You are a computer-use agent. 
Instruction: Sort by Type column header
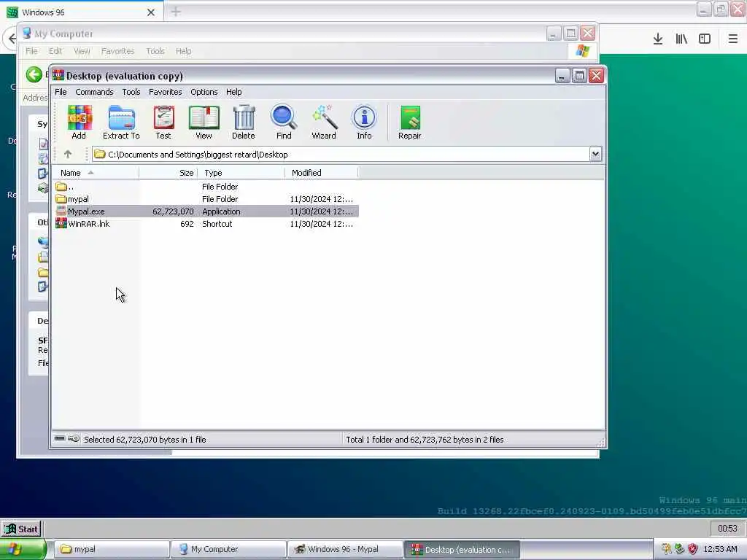(241, 173)
